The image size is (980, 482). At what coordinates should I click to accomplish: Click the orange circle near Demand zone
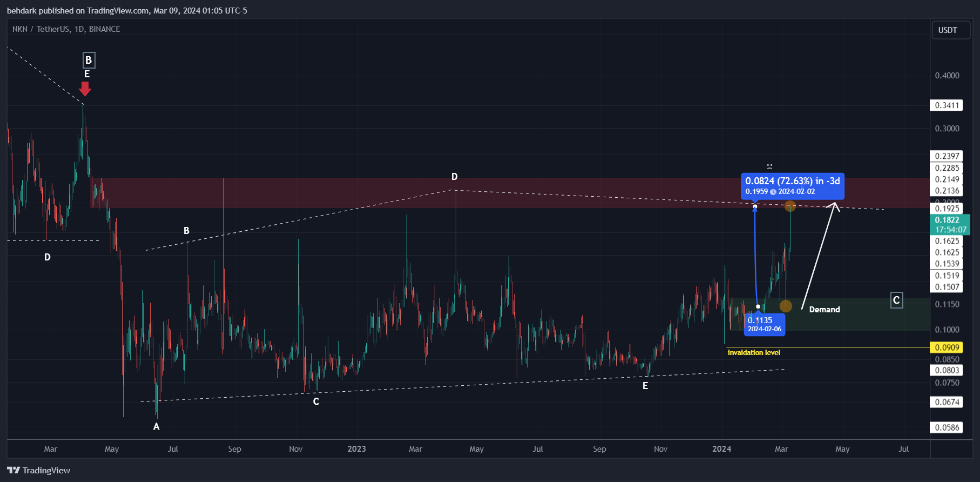tap(786, 306)
